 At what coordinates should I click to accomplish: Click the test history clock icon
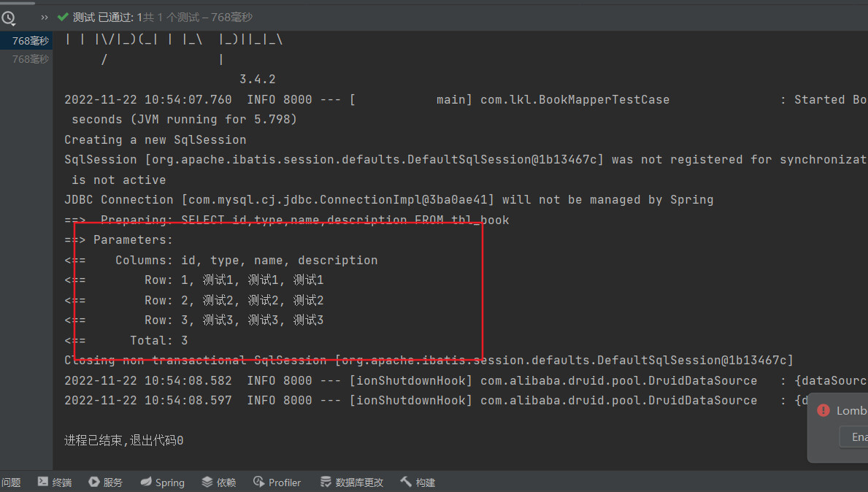pos(8,18)
